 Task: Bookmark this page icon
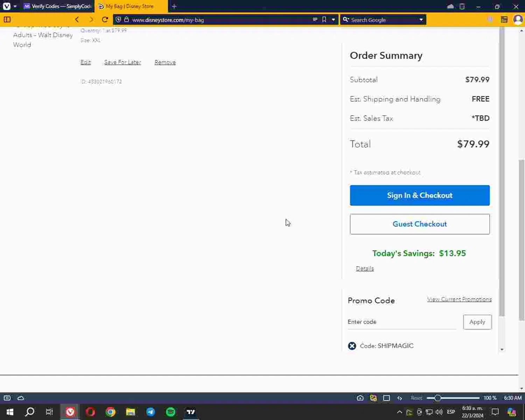pos(324,20)
